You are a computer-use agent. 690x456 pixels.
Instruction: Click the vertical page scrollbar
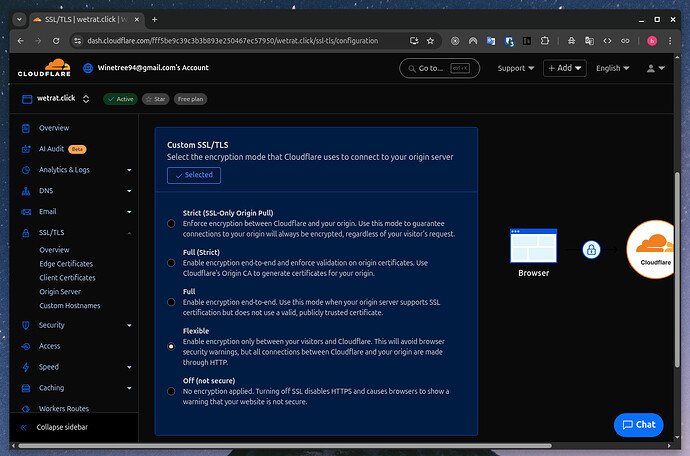tap(677, 269)
